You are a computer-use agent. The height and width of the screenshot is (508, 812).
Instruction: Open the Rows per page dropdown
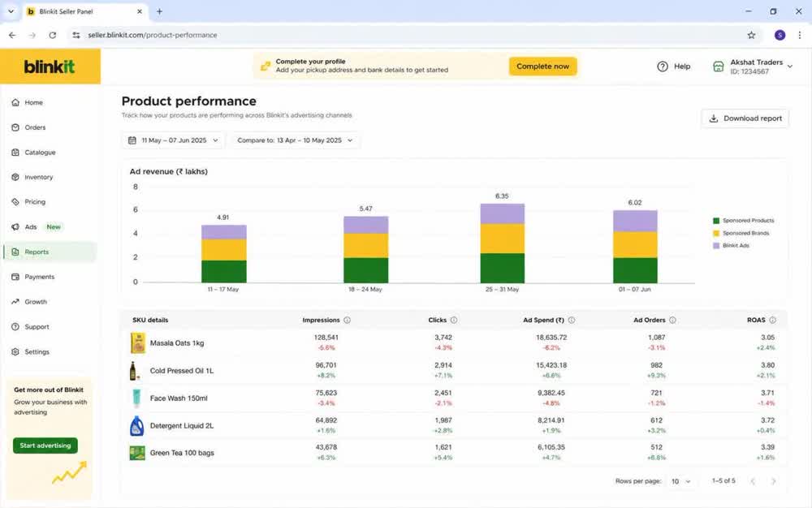pyautogui.click(x=681, y=481)
